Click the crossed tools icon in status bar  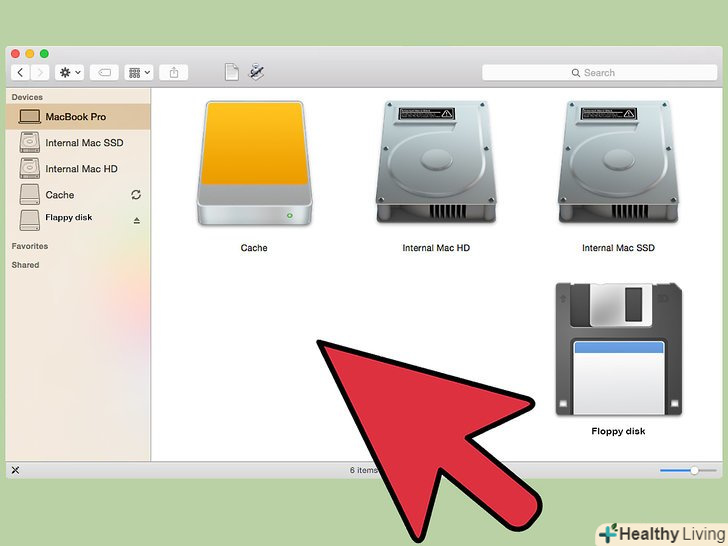(15, 470)
